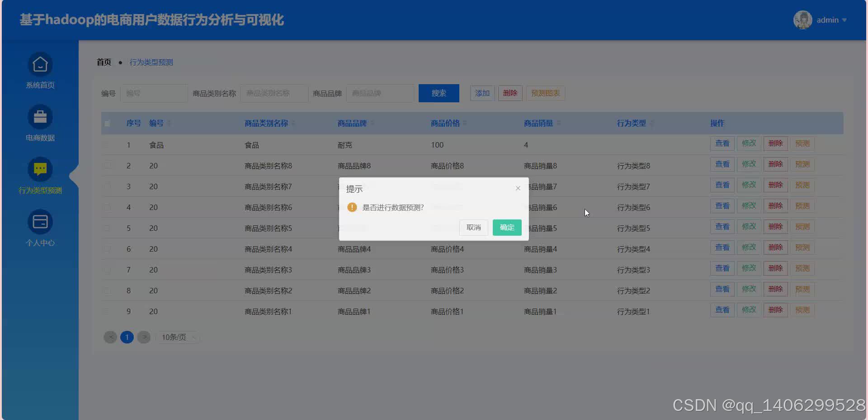Toggle the select-all checkbox in table header
This screenshot has height=420, width=868.
pyautogui.click(x=107, y=123)
